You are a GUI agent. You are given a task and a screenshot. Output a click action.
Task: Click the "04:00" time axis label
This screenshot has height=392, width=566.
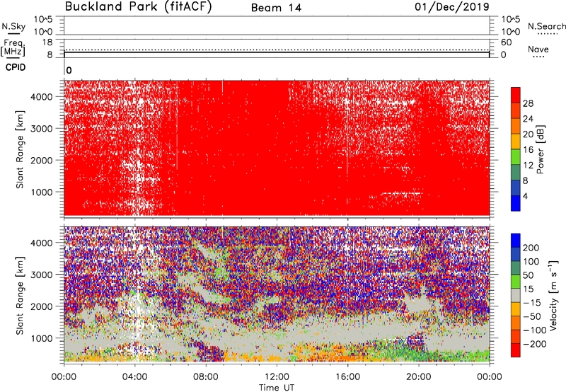[x=134, y=377]
